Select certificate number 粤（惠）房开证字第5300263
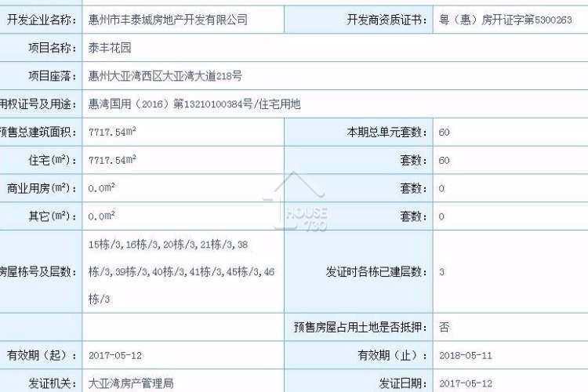Viewport: 588px width, 392px height. pos(505,20)
